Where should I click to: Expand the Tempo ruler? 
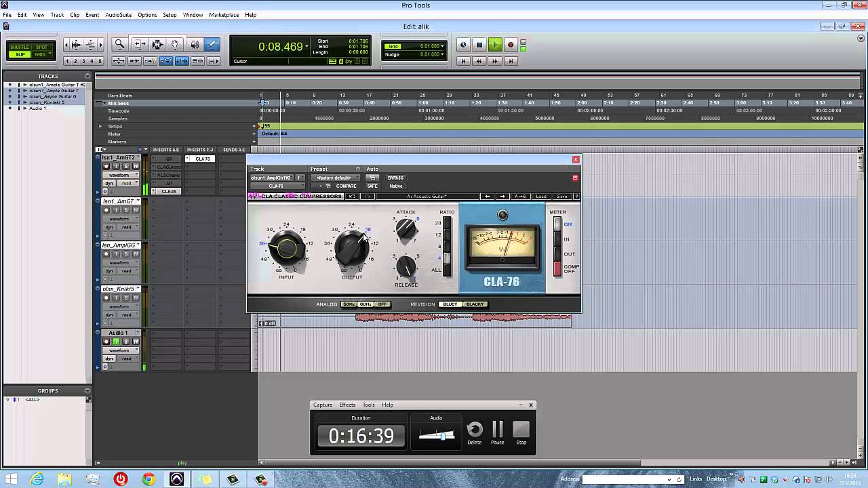100,126
